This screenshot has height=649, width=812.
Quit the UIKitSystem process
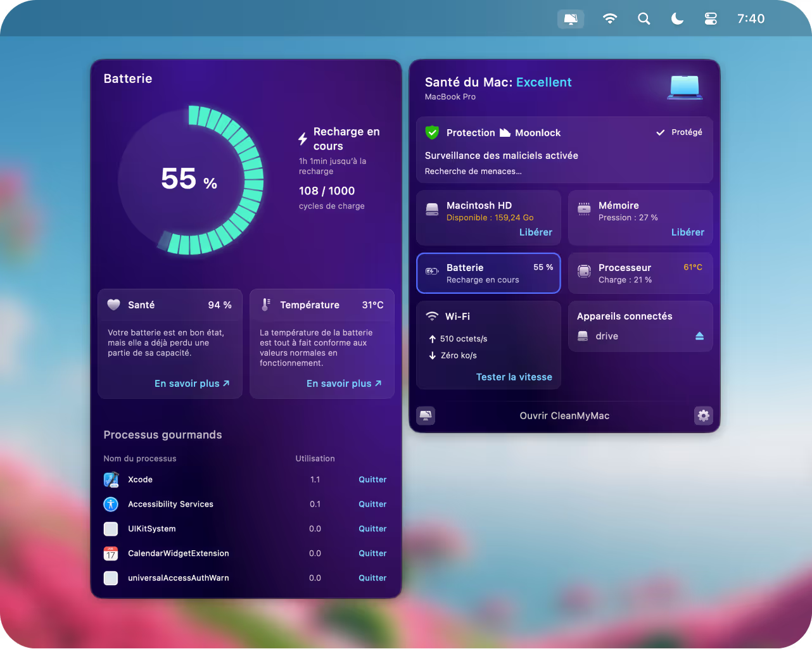[372, 529]
